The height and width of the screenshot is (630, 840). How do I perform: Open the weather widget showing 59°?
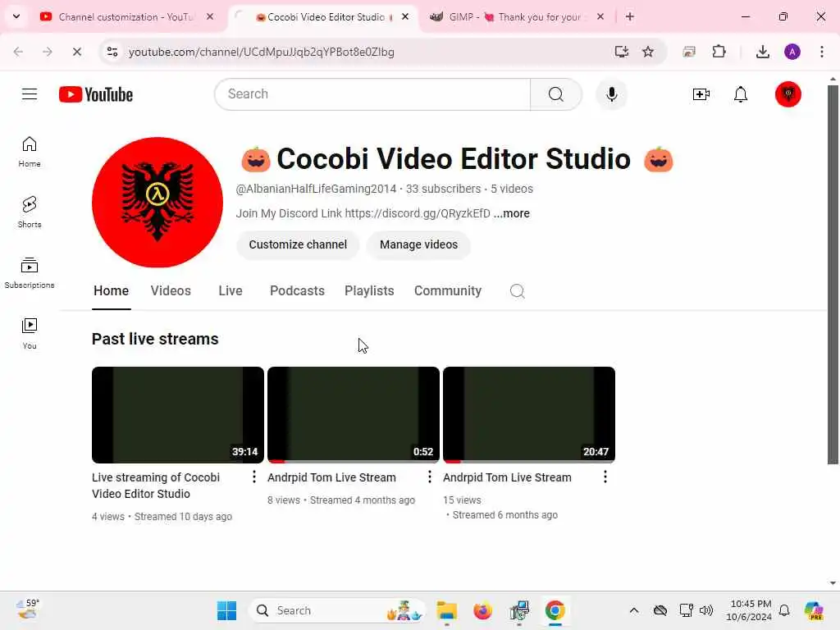28,609
